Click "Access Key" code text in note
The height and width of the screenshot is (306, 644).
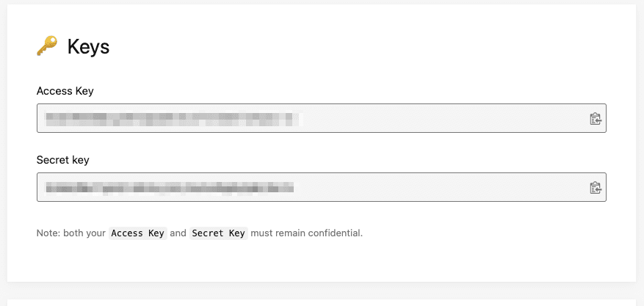pyautogui.click(x=137, y=233)
